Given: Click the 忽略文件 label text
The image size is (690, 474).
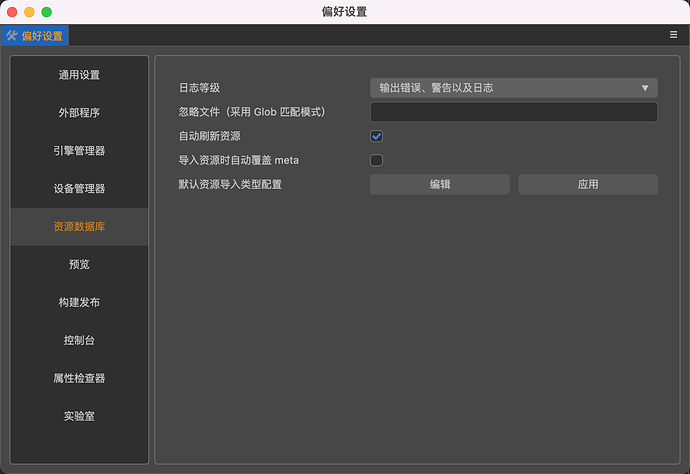Looking at the screenshot, I should [252, 112].
